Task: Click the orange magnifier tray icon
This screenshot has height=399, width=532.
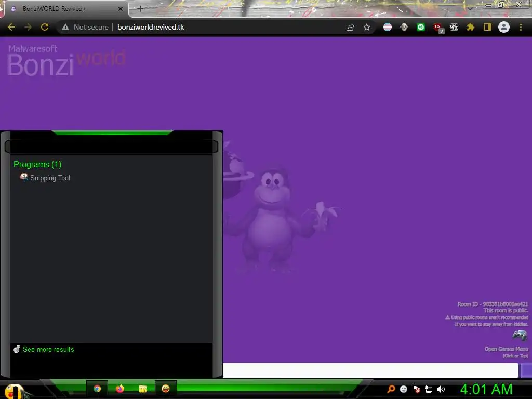Action: (391, 389)
